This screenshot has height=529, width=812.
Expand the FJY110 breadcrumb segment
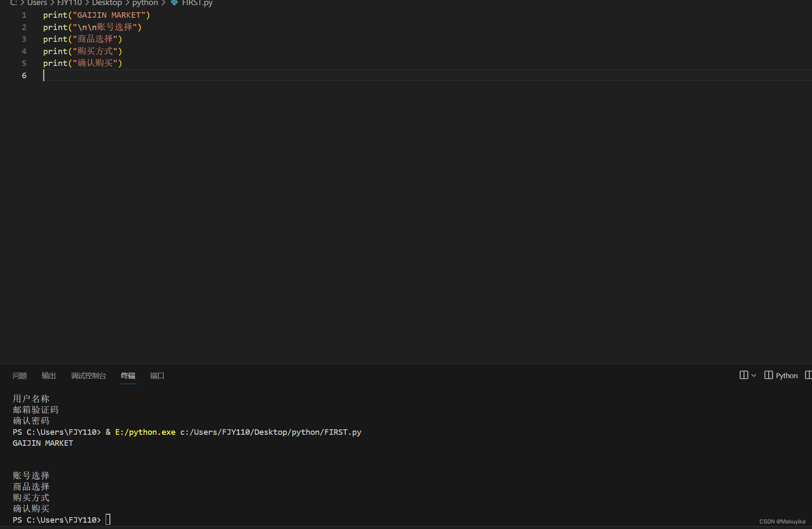69,3
